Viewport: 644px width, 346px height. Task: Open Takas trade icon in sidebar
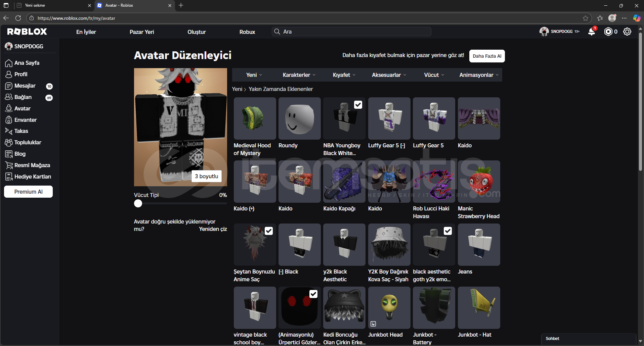click(9, 131)
